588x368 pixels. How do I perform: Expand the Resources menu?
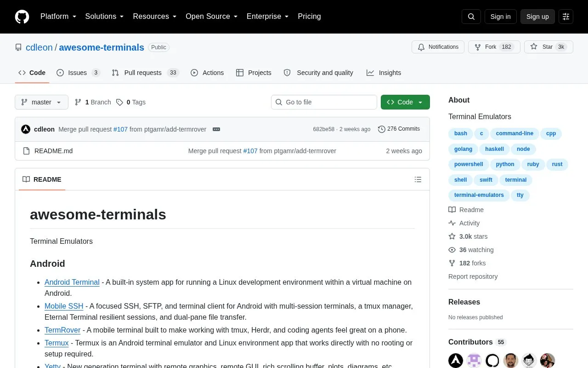[x=155, y=17]
